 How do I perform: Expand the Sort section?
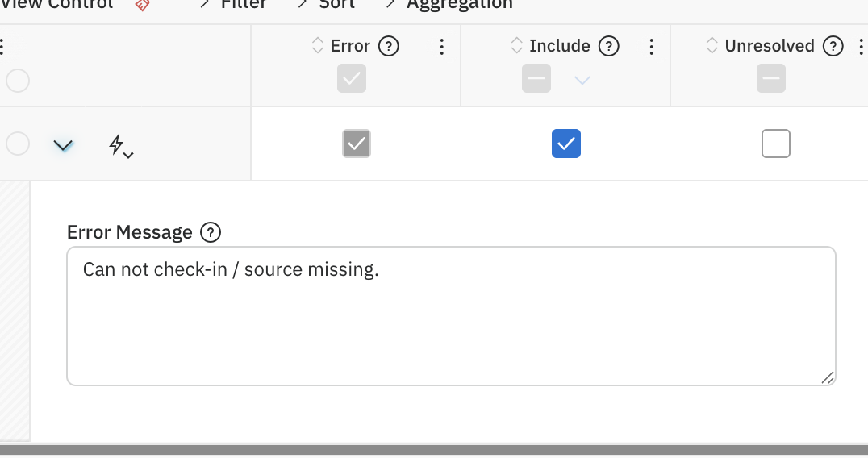328,5
